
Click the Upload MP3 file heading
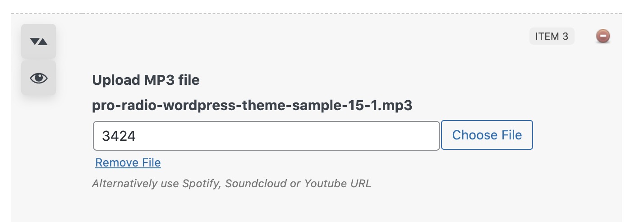click(146, 80)
